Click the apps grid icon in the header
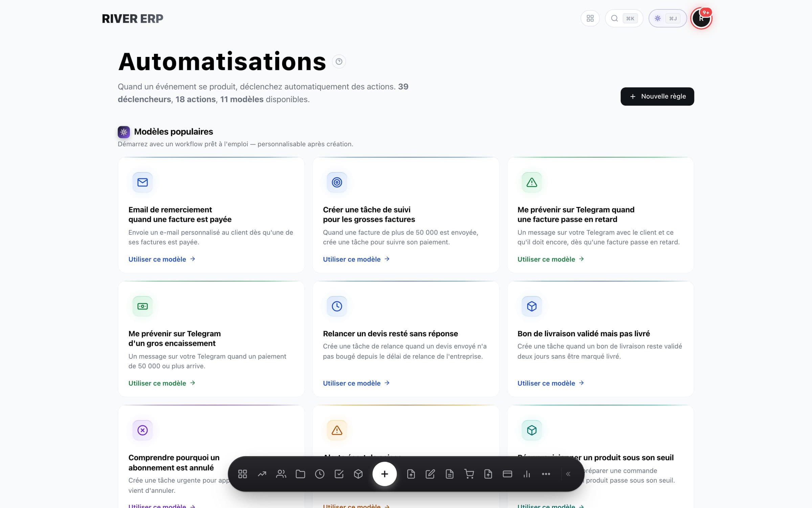 coord(590,18)
